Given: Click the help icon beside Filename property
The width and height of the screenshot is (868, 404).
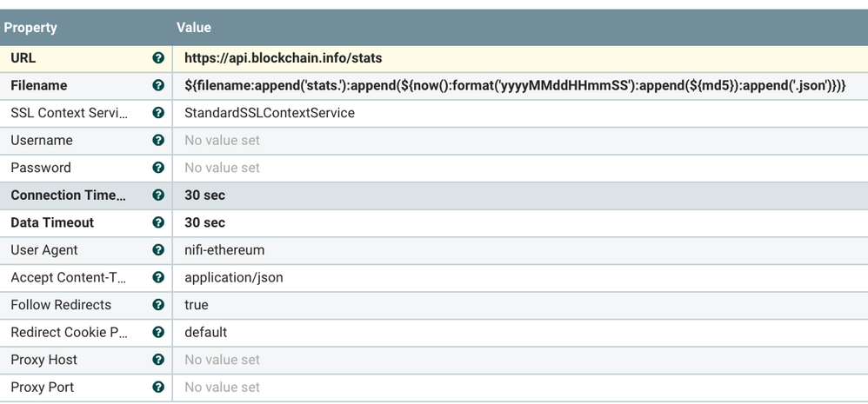Looking at the screenshot, I should coord(158,86).
